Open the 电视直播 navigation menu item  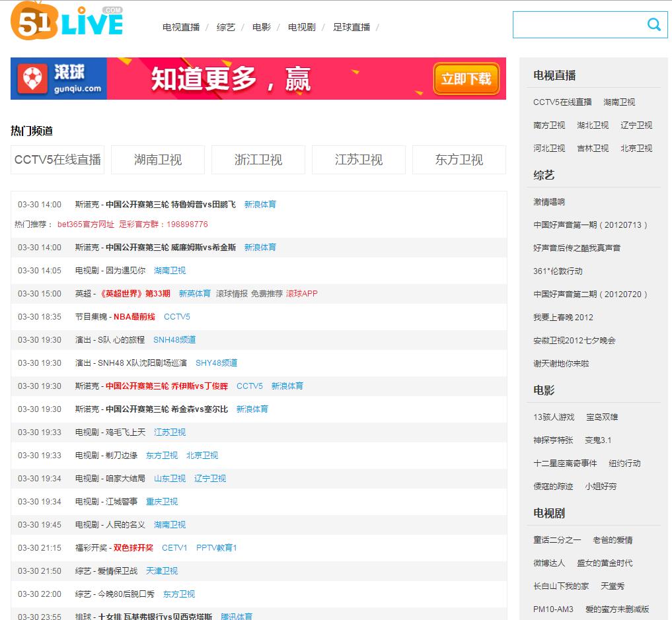coord(181,28)
